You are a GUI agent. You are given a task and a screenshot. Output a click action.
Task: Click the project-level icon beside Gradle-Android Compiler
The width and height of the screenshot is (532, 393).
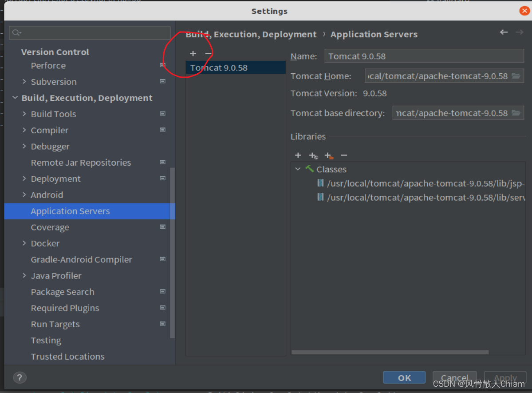163,259
